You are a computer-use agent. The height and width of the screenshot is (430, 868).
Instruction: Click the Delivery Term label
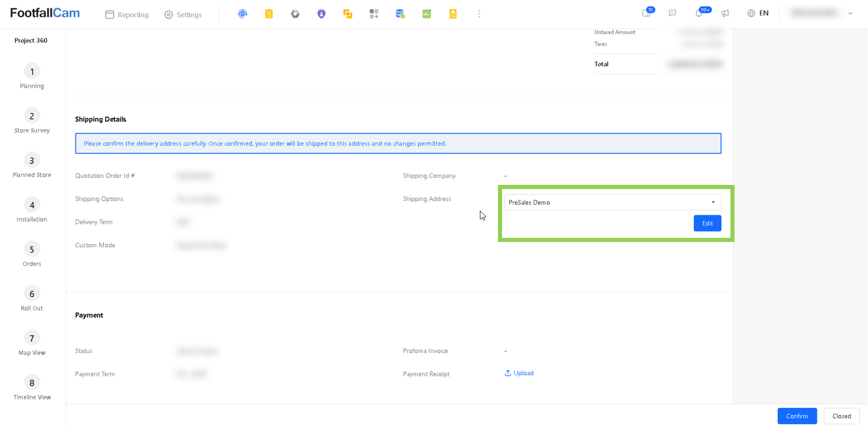tap(94, 222)
